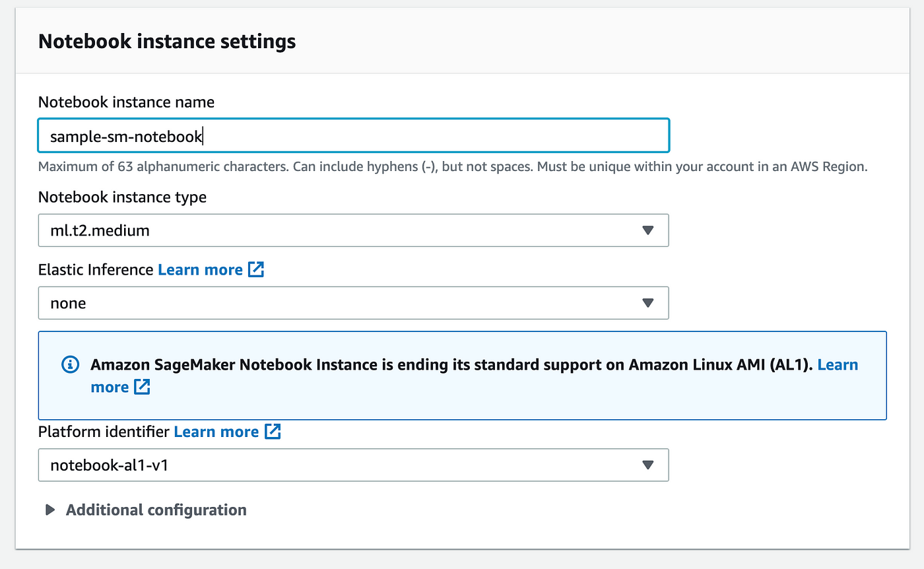Click the Notebook instance name label
Viewport: 924px width, 569px height.
click(126, 102)
